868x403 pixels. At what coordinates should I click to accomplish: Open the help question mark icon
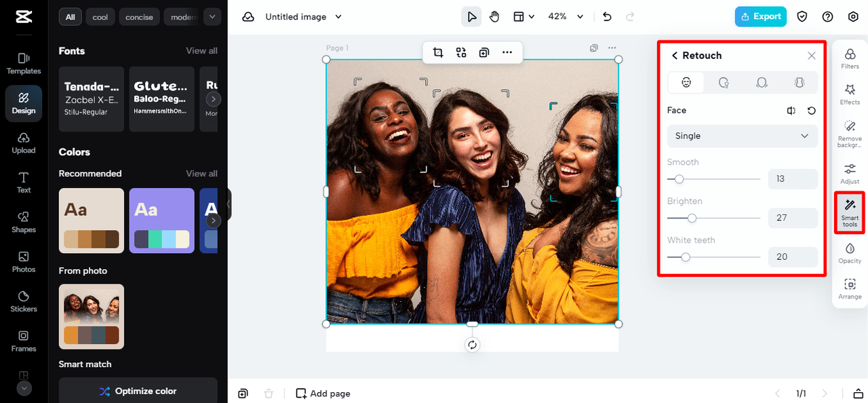(827, 17)
